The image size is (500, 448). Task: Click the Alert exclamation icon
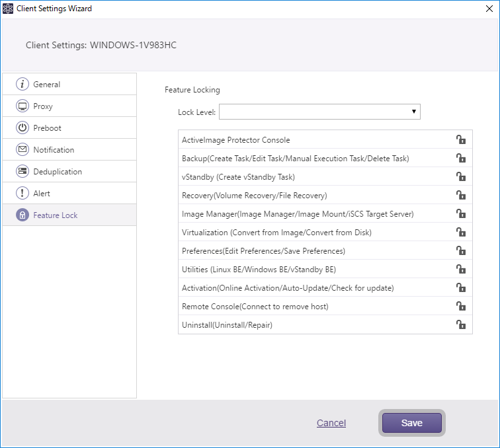coord(22,193)
